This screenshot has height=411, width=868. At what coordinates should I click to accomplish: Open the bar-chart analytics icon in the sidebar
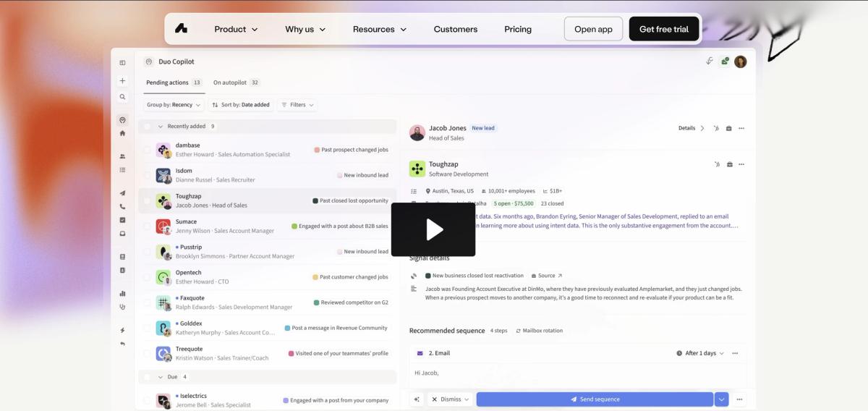coord(122,293)
